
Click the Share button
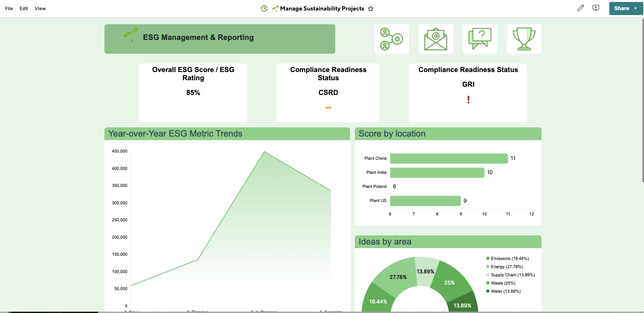[x=621, y=9]
